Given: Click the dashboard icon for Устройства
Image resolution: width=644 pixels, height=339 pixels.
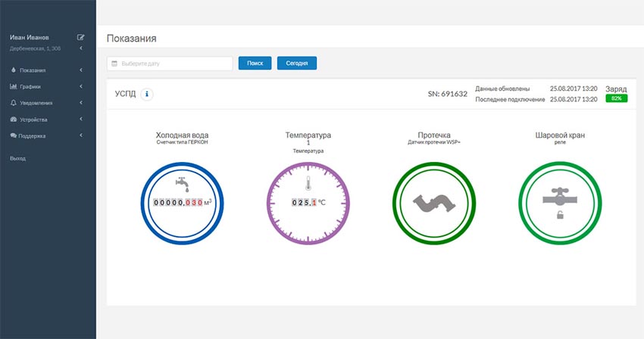Looking at the screenshot, I should pyautogui.click(x=14, y=120).
